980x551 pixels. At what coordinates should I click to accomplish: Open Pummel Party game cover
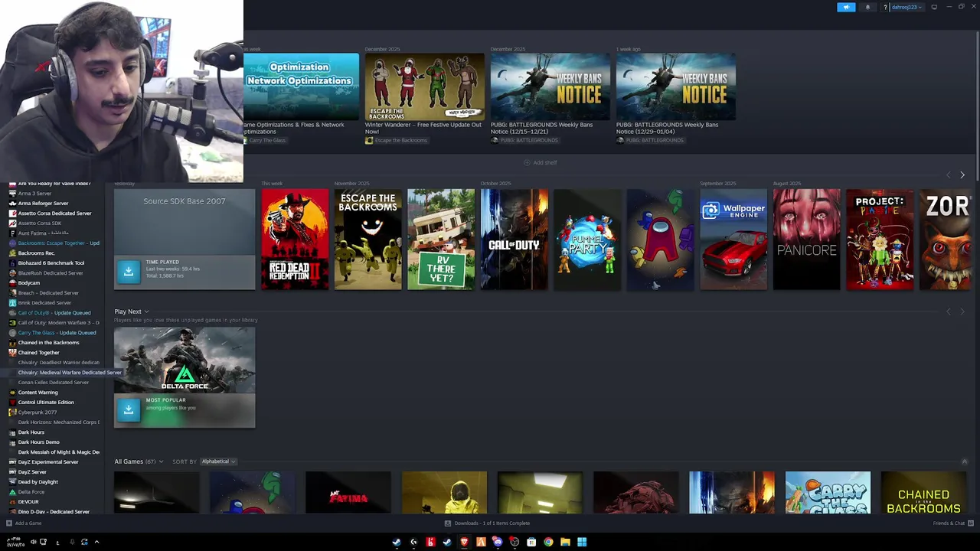[587, 240]
